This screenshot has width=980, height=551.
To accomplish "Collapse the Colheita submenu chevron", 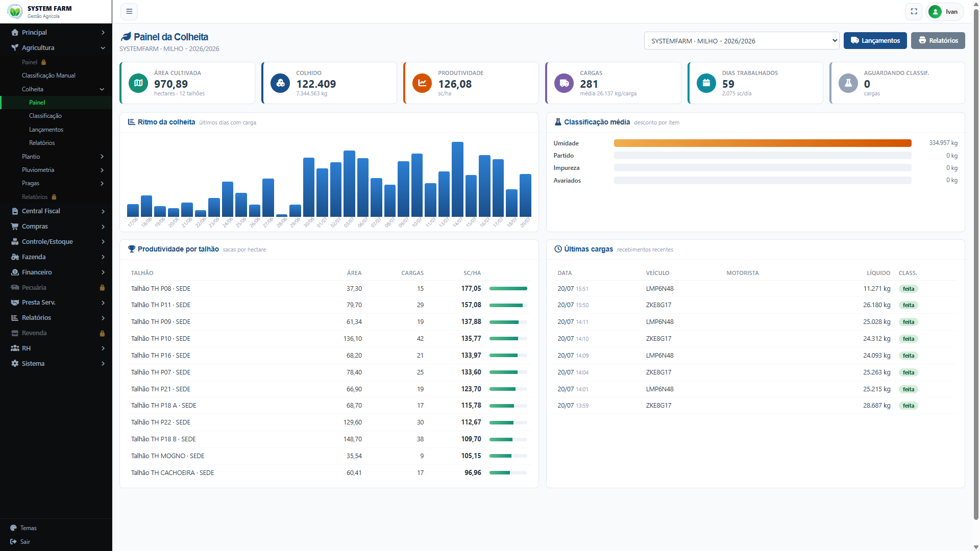I will 102,89.
